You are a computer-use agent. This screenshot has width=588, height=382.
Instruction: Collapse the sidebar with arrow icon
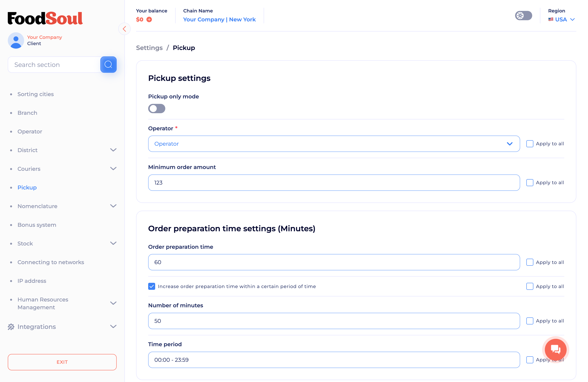(124, 29)
